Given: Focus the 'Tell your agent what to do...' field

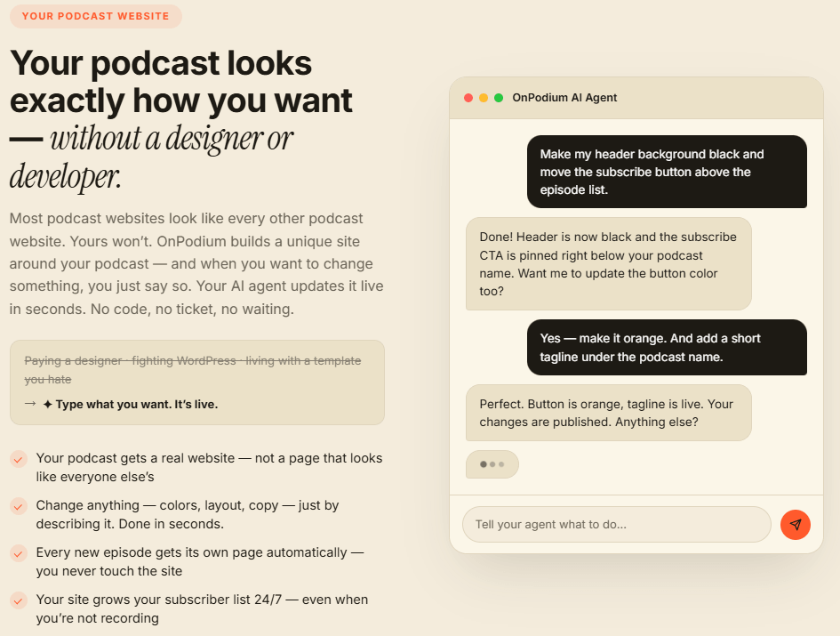Looking at the screenshot, I should tap(617, 525).
